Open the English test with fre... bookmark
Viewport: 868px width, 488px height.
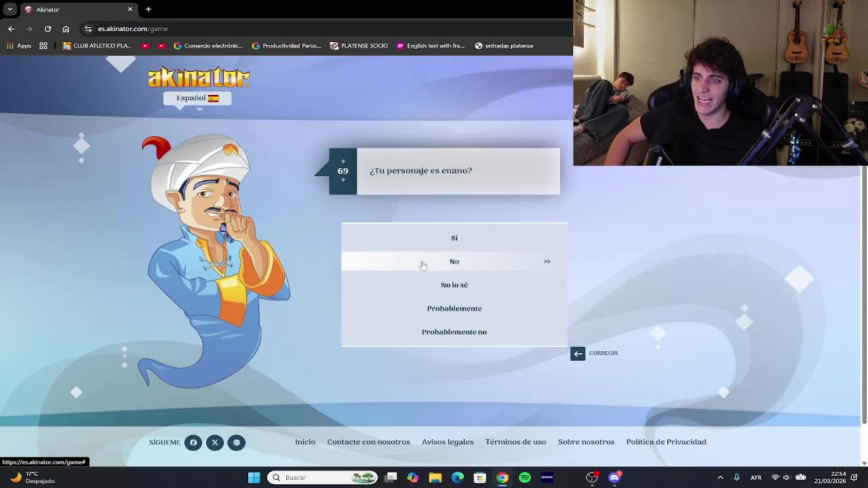coord(431,46)
